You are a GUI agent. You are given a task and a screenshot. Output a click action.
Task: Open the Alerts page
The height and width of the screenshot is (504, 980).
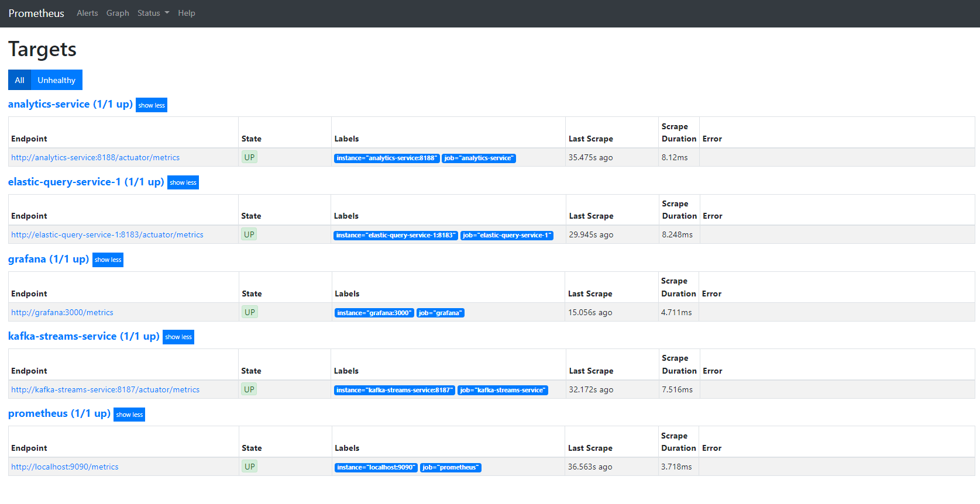coord(87,13)
